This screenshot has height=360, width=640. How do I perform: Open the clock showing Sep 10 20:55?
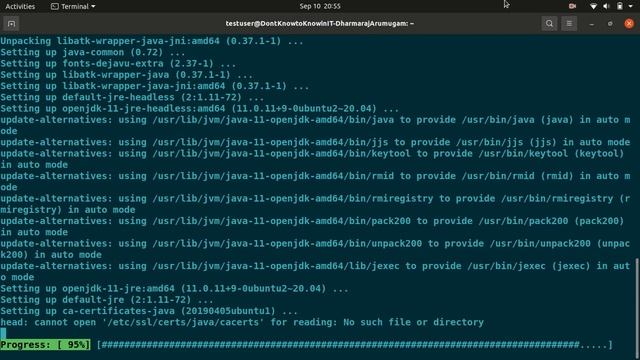tap(320, 6)
